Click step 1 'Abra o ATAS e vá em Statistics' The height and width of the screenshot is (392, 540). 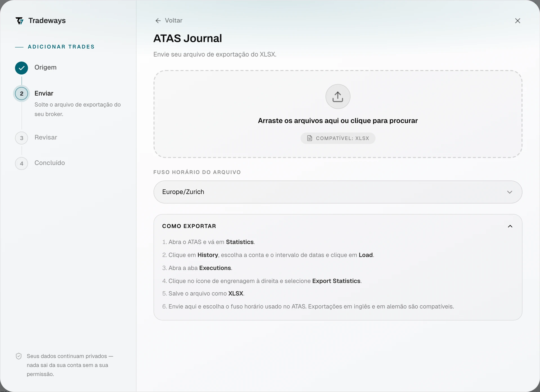coord(208,242)
